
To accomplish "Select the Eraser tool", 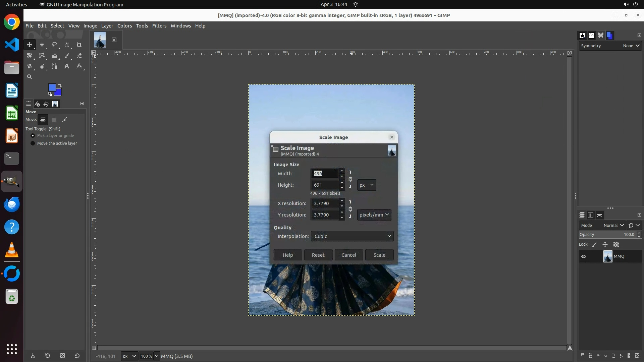I will tap(79, 56).
